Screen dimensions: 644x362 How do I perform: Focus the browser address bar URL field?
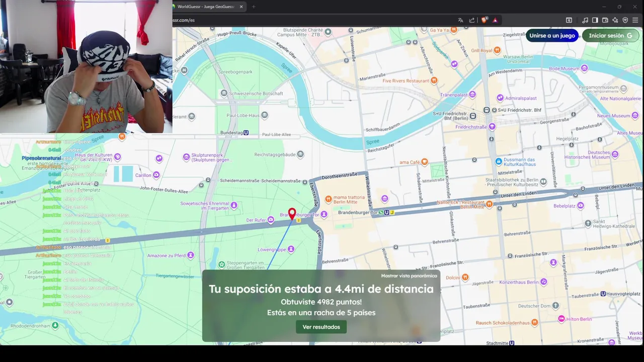(312, 20)
